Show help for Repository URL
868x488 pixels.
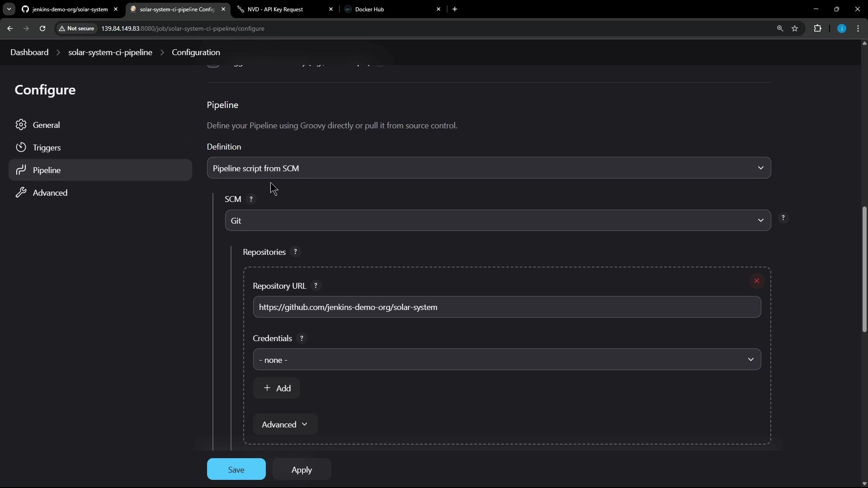pyautogui.click(x=316, y=286)
